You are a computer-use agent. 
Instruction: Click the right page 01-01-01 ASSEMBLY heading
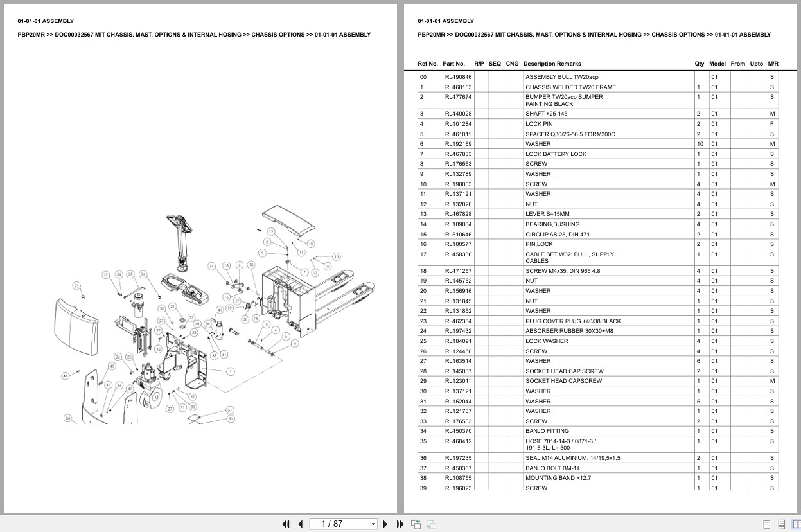446,21
